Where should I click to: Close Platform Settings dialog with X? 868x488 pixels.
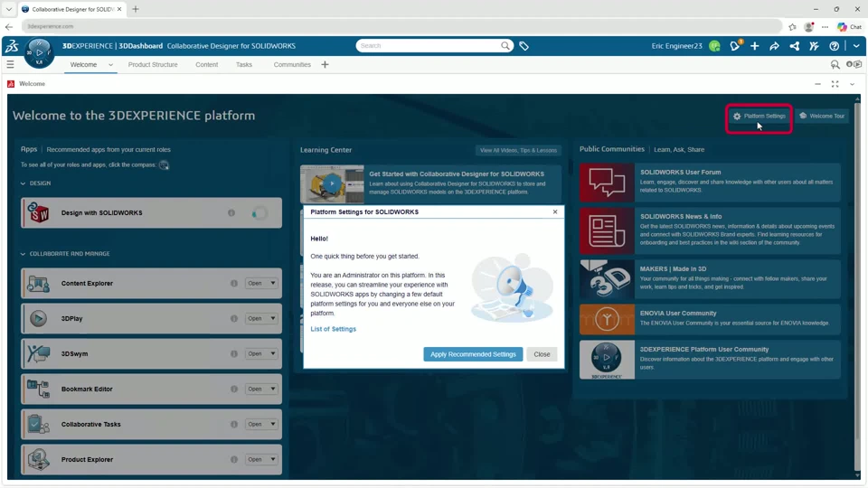[555, 211]
